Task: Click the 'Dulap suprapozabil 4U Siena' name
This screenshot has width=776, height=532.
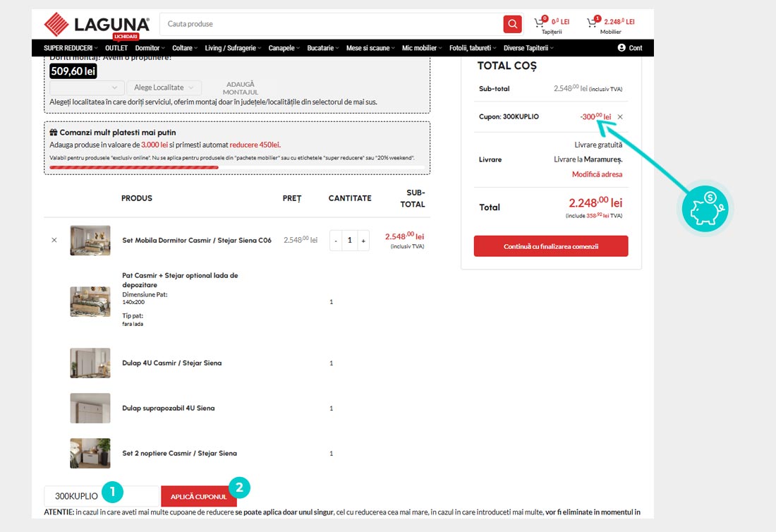Action: [x=169, y=409]
